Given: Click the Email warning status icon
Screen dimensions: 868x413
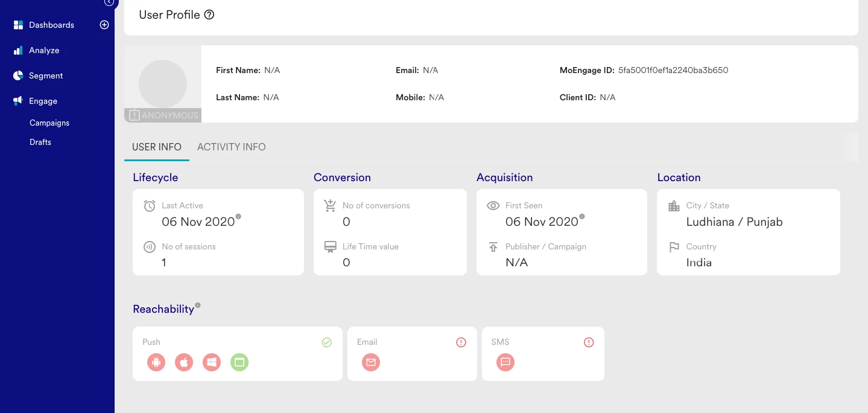Looking at the screenshot, I should point(461,342).
